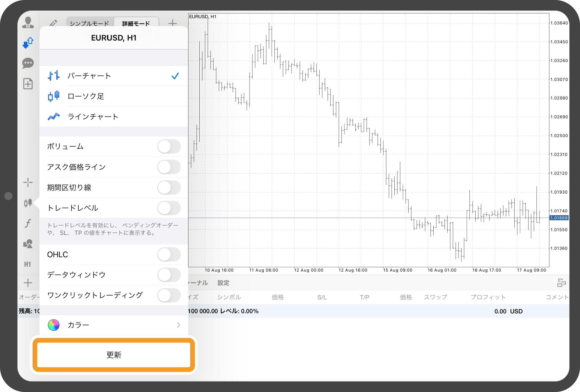Click the current price label 1.01669
The width and height of the screenshot is (580, 392).
click(x=559, y=218)
